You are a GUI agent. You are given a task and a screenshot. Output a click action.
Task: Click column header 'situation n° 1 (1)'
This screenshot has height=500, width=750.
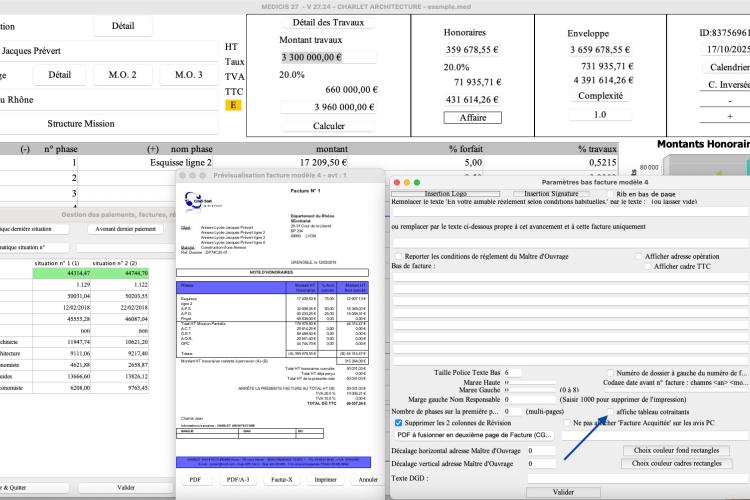pos(57,263)
